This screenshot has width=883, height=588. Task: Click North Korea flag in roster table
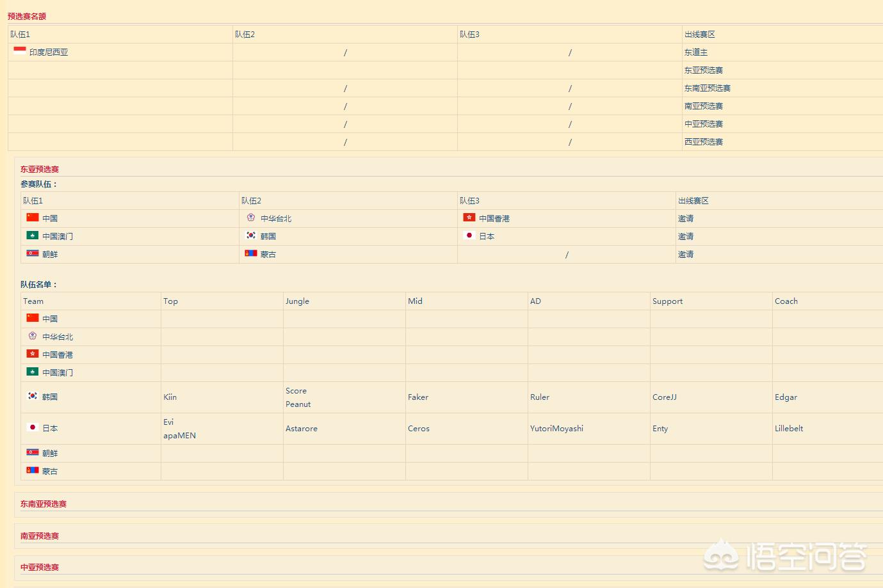(x=33, y=452)
